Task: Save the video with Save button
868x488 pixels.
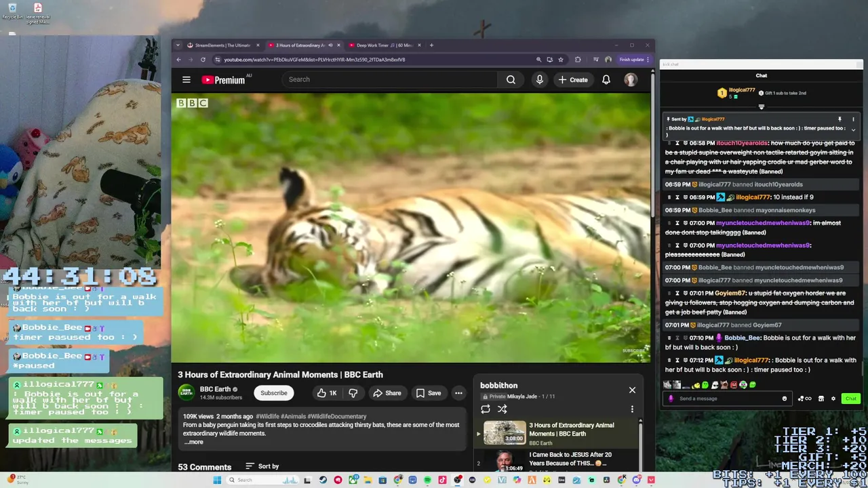Action: [x=429, y=393]
